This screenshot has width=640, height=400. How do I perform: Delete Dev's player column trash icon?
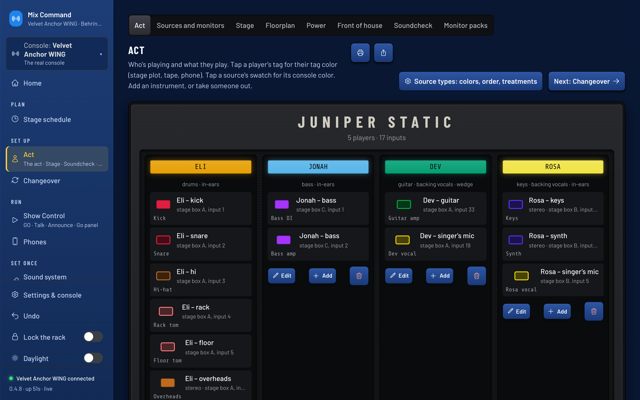[476, 276]
